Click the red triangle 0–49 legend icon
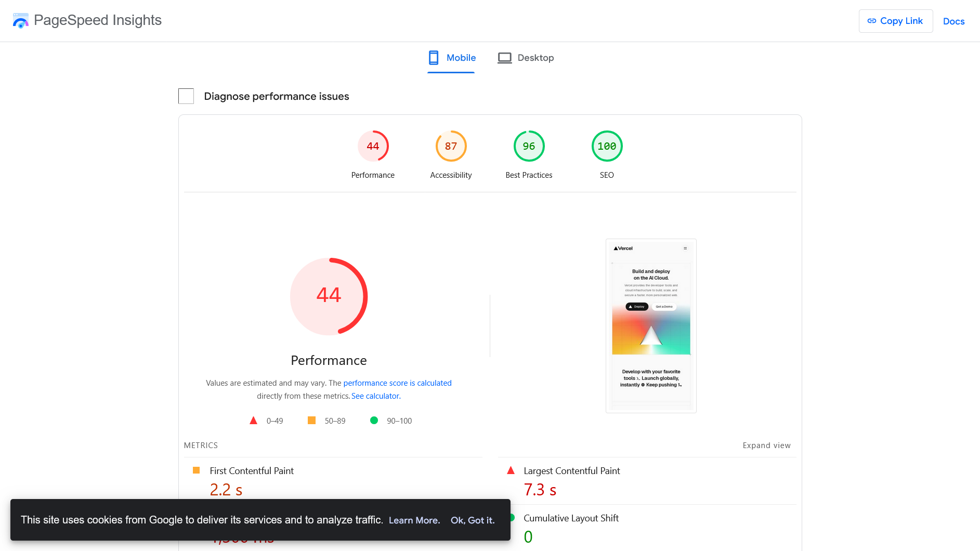This screenshot has width=980, height=551. 253,421
